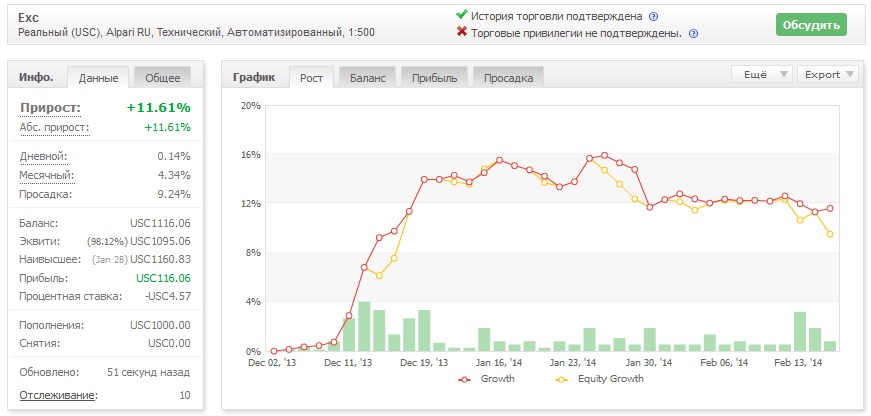Screen dimensions: 871x416
Task: Switch to the Общее info tab
Action: click(163, 78)
